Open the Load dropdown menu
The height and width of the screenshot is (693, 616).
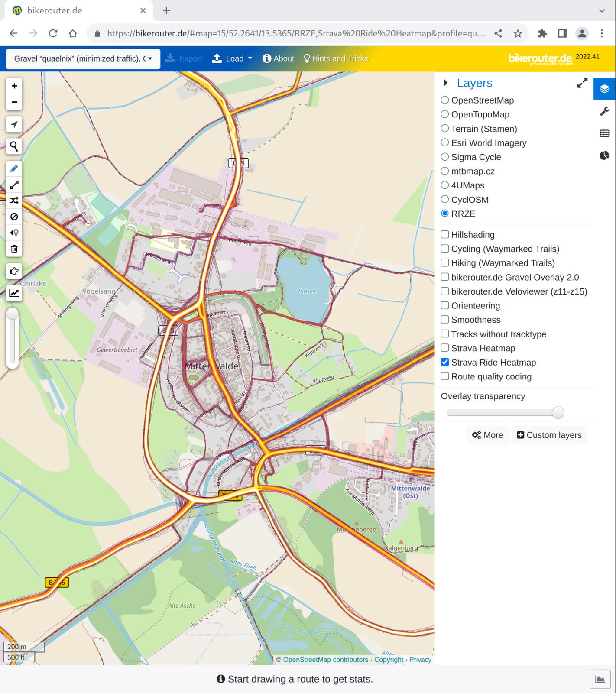232,58
